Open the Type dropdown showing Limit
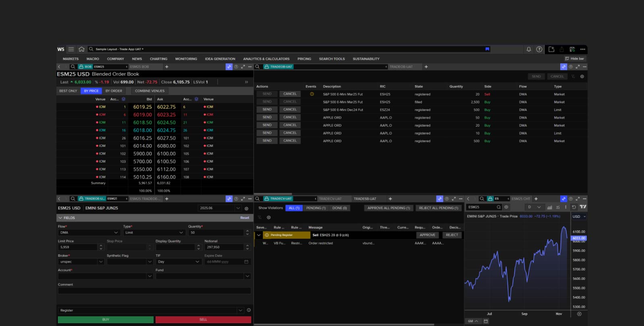Image resolution: width=644 pixels, height=326 pixels. [x=154, y=233]
